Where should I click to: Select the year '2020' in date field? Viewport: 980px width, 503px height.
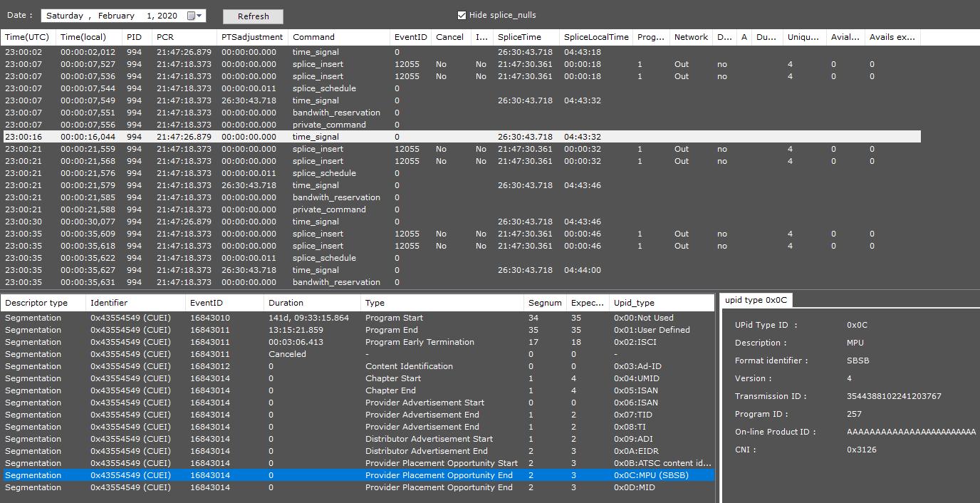[167, 16]
